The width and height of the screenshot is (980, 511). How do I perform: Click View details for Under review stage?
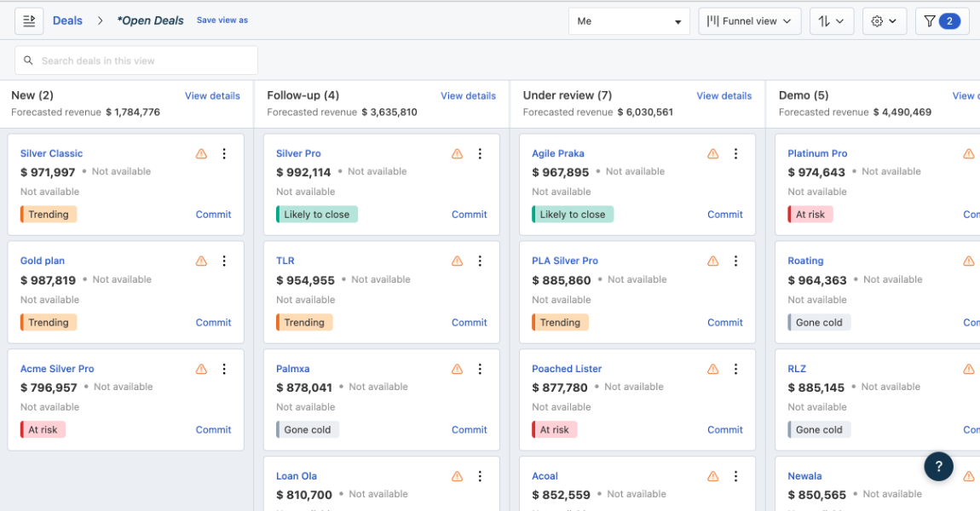723,95
